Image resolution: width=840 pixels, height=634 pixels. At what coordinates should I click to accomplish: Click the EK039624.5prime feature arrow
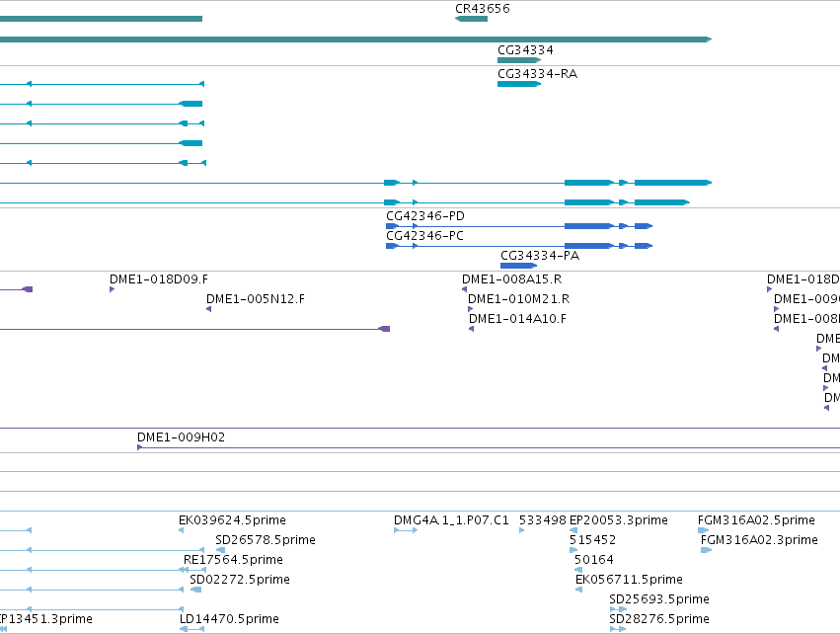181,530
